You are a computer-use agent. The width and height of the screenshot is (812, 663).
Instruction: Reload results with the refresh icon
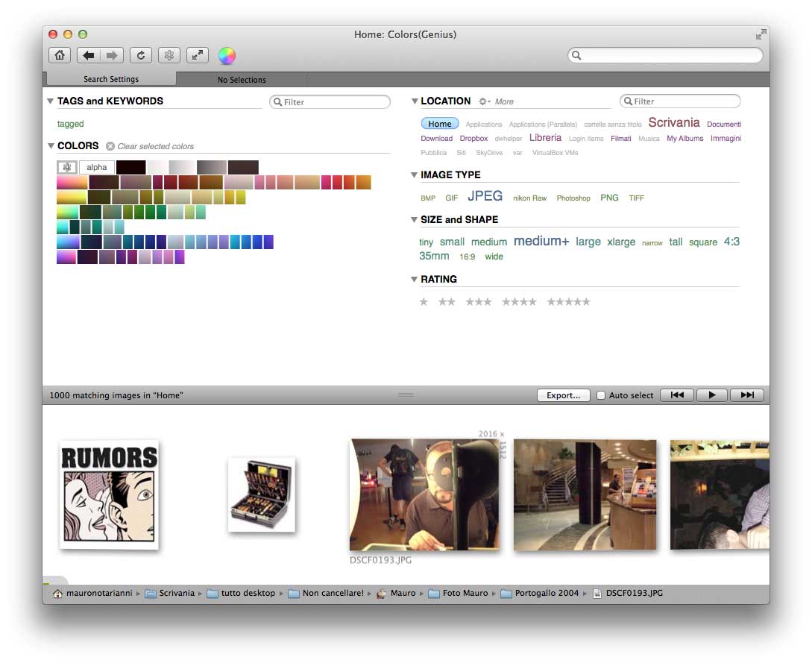point(141,55)
